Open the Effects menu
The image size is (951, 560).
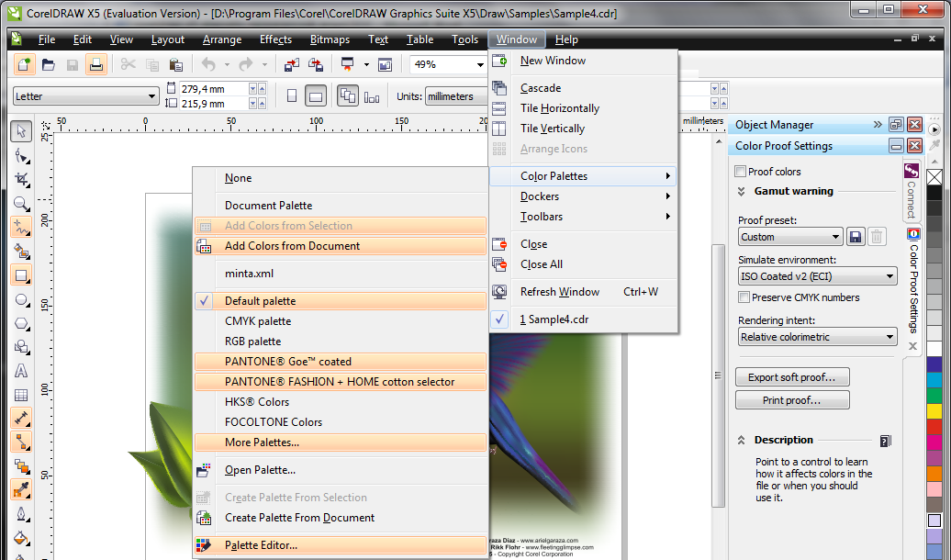pos(276,39)
